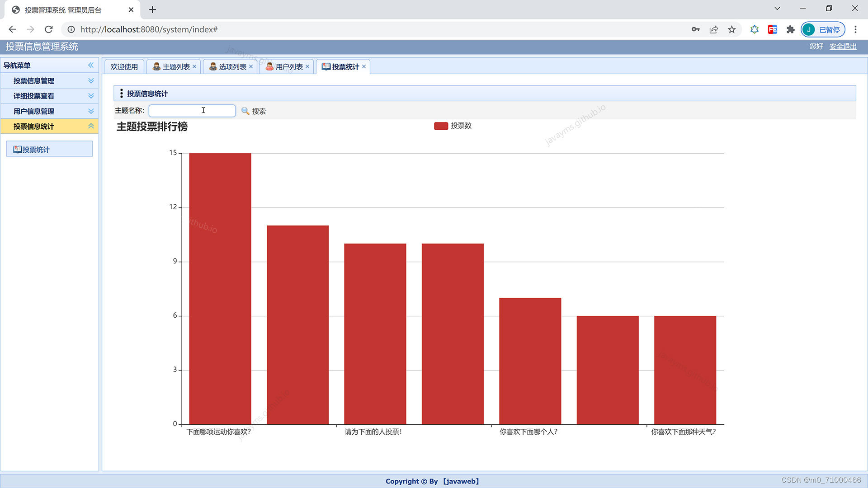The image size is (868, 488).
Task: Click the bar above 你喜欢下面那种天气?
Action: pyautogui.click(x=685, y=370)
